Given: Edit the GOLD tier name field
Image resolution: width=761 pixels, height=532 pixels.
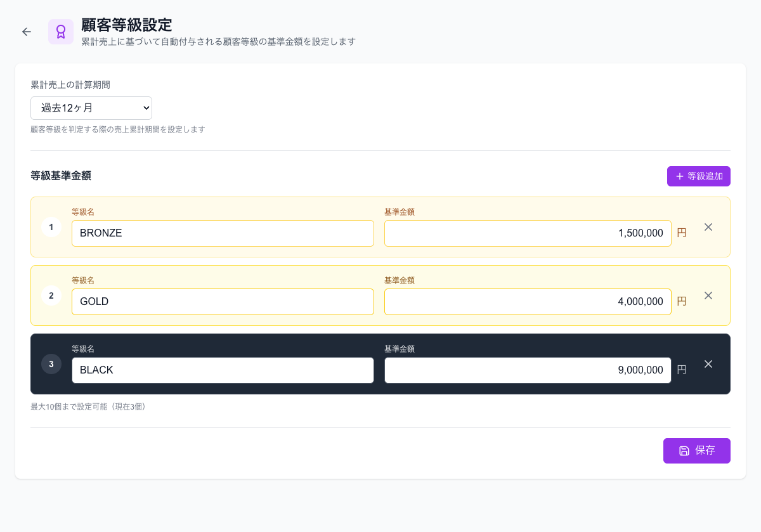Looking at the screenshot, I should pyautogui.click(x=223, y=302).
